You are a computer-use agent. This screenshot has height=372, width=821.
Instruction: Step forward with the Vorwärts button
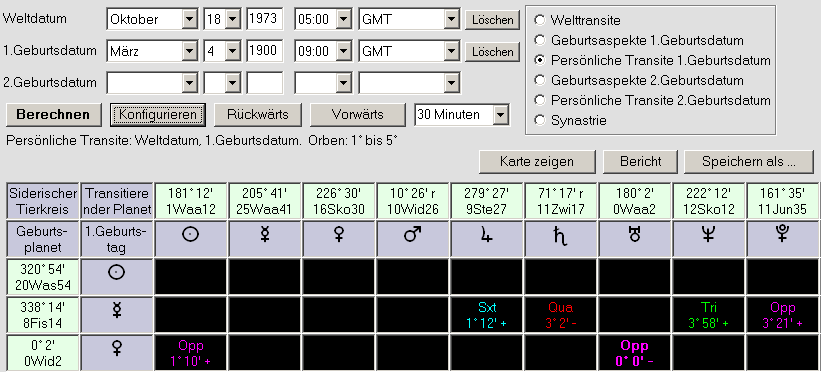358,115
